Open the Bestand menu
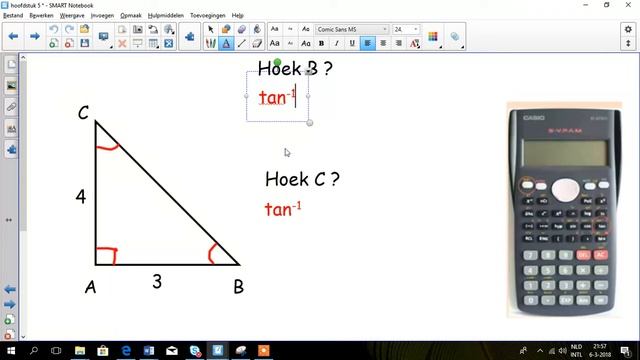Viewport: 640px width, 360px height. pyautogui.click(x=13, y=16)
